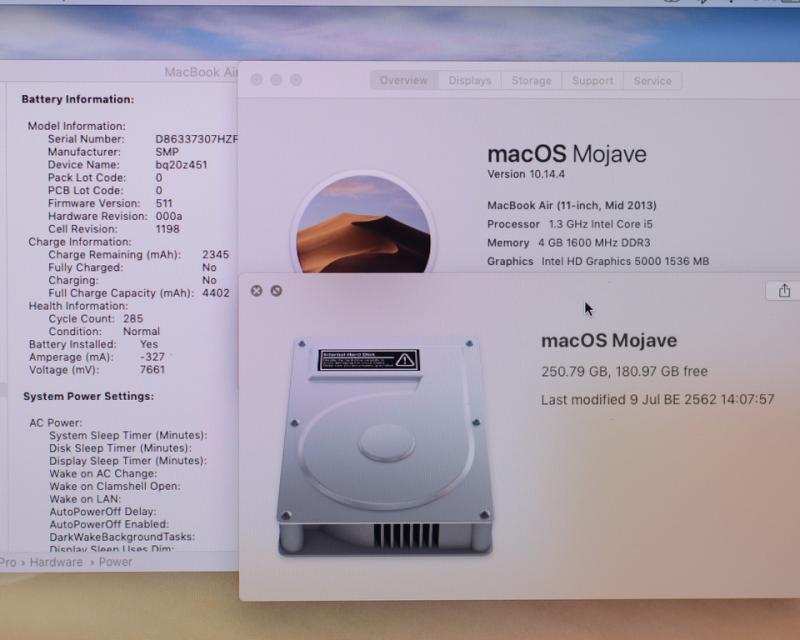Click AutoPowerOff Enabled row
This screenshot has width=800, height=640.
(x=109, y=524)
